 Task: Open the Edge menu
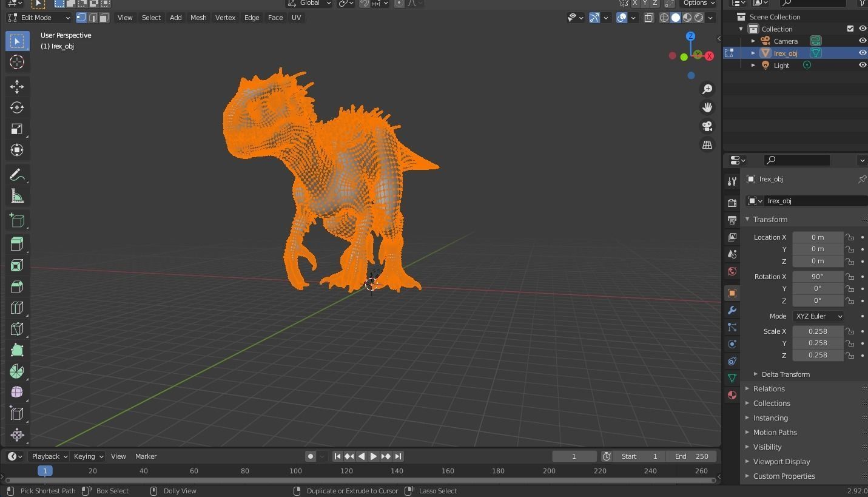[252, 18]
